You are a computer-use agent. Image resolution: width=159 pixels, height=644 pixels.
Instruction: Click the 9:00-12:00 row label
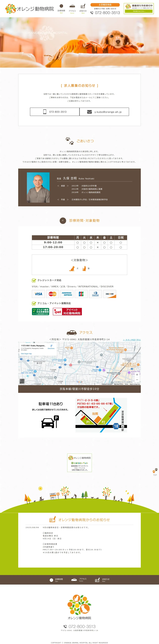click(53, 242)
